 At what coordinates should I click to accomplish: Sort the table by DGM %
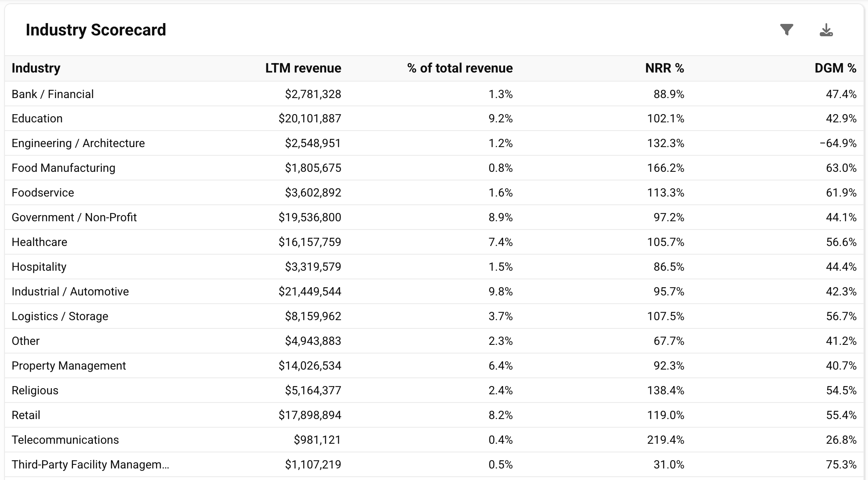tap(836, 68)
